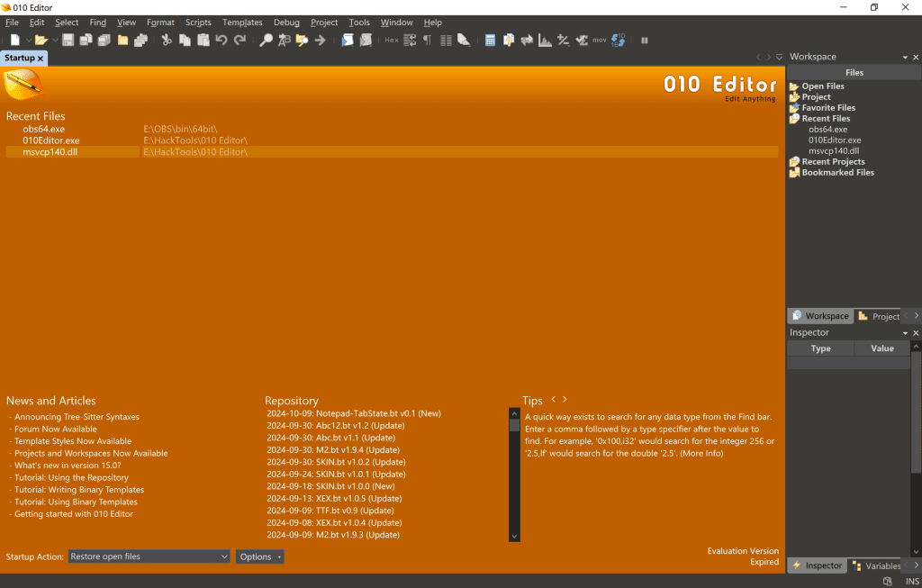Click the Run Script icon
This screenshot has height=588, width=922.
[x=348, y=40]
